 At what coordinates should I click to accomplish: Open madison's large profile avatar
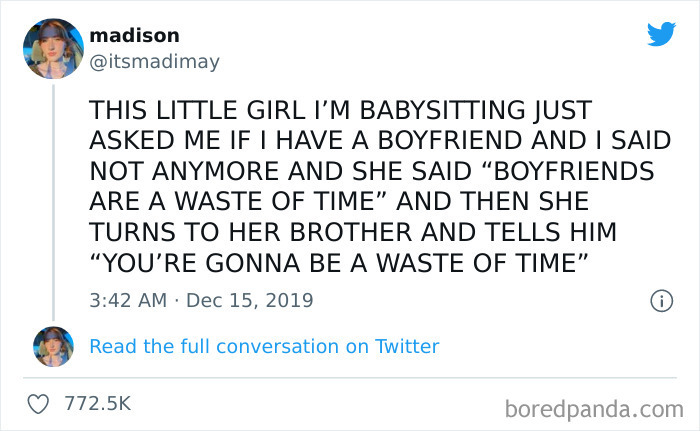53,49
